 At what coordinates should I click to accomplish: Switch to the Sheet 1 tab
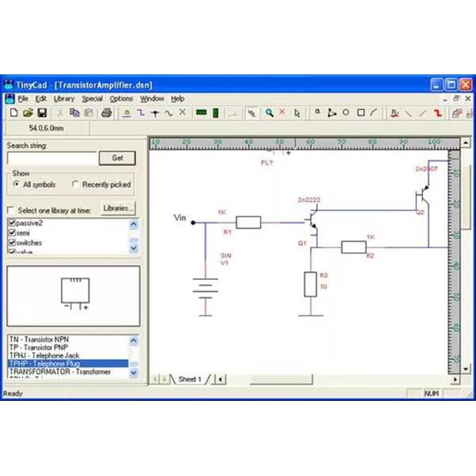click(x=189, y=380)
